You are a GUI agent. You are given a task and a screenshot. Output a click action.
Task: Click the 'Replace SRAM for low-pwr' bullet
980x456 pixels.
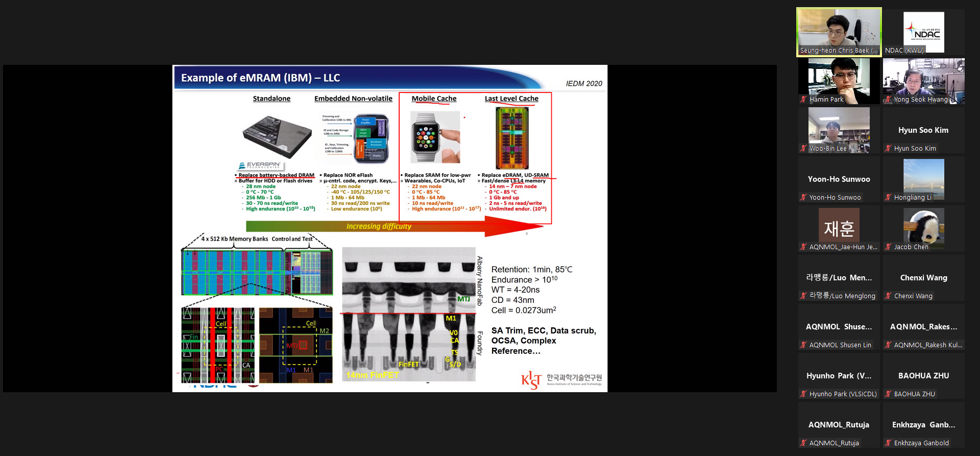point(437,175)
